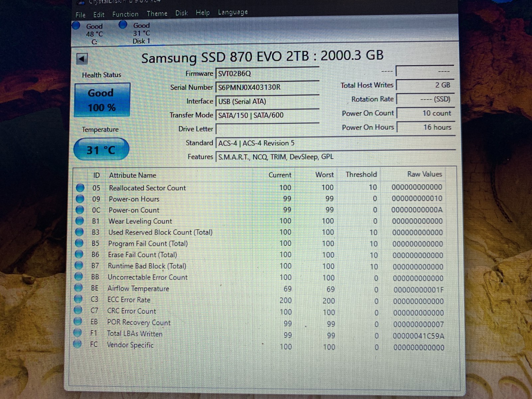
Task: Click the Features field
Action: click(335, 157)
